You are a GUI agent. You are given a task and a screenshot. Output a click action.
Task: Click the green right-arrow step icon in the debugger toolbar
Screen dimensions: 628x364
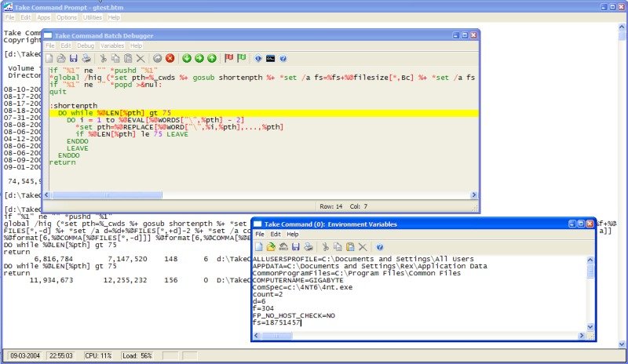(x=199, y=59)
